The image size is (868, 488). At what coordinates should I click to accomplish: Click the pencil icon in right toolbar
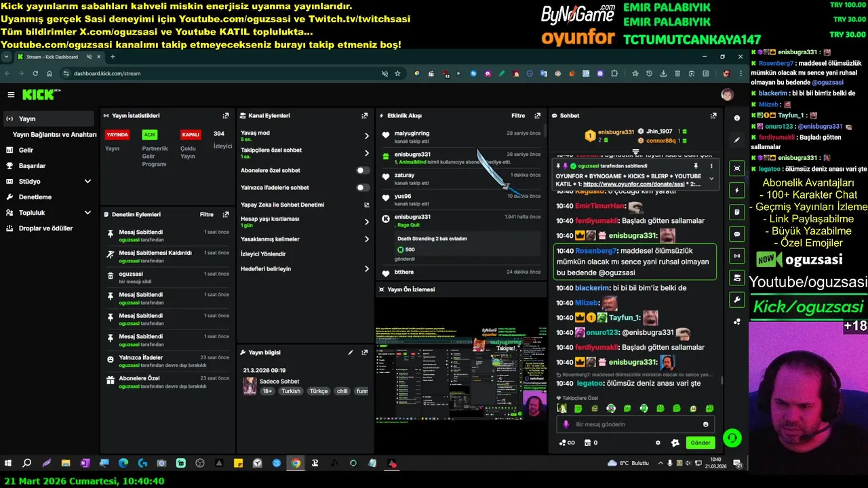tap(737, 140)
